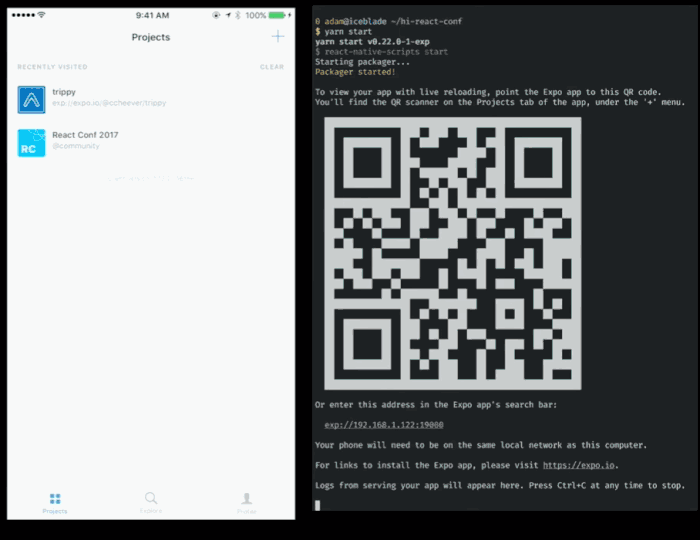
Task: Click the @community subtitle
Action: pos(76,146)
